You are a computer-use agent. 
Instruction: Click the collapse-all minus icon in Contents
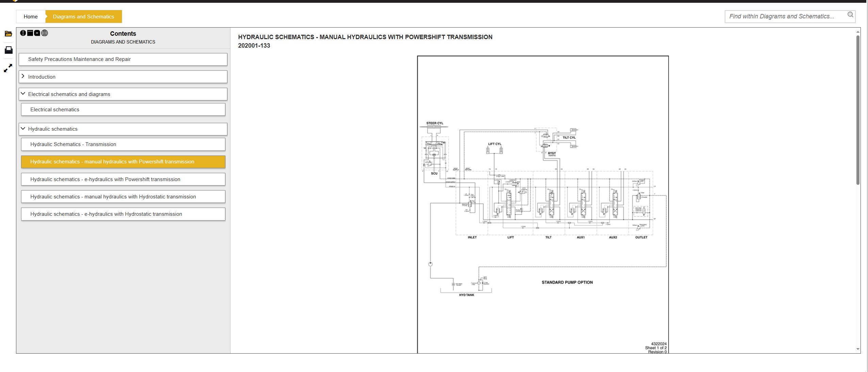[37, 33]
